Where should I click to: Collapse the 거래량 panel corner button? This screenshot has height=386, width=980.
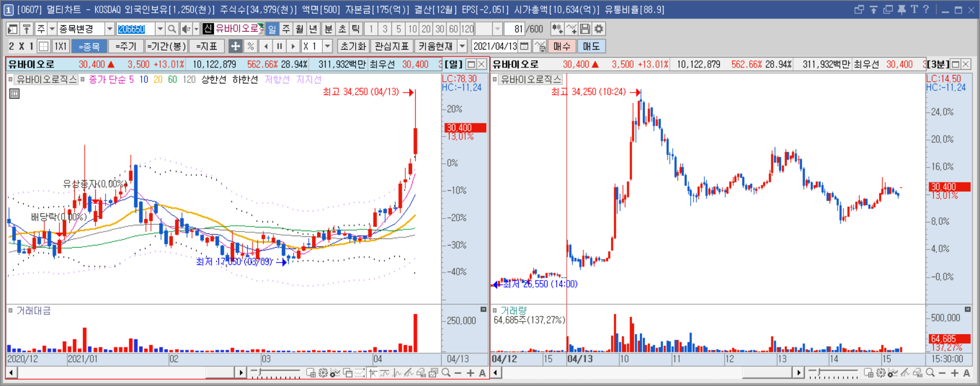click(968, 310)
